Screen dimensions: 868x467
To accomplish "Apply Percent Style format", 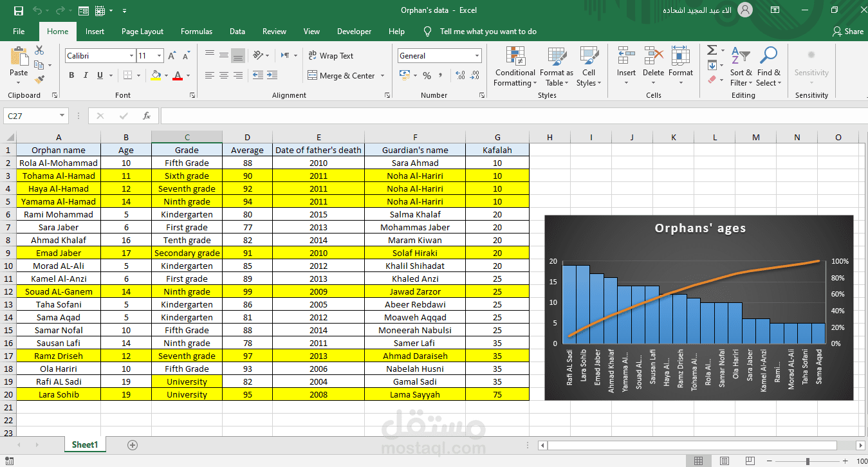I will (427, 76).
